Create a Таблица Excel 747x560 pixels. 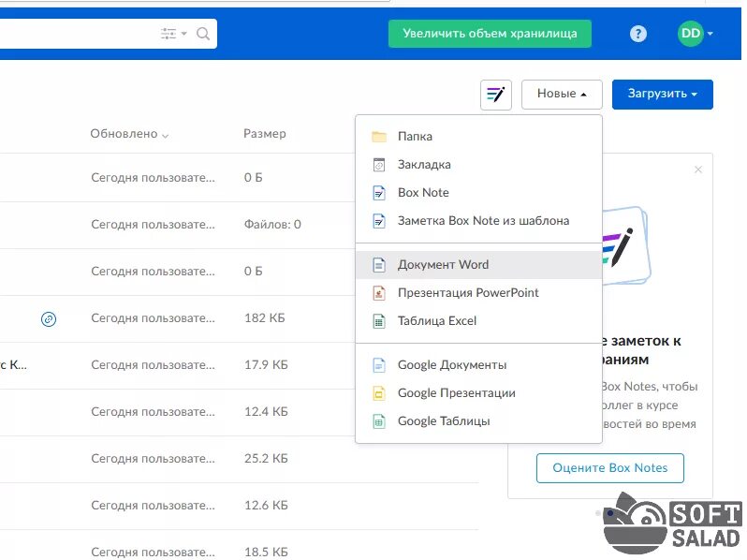click(x=478, y=321)
